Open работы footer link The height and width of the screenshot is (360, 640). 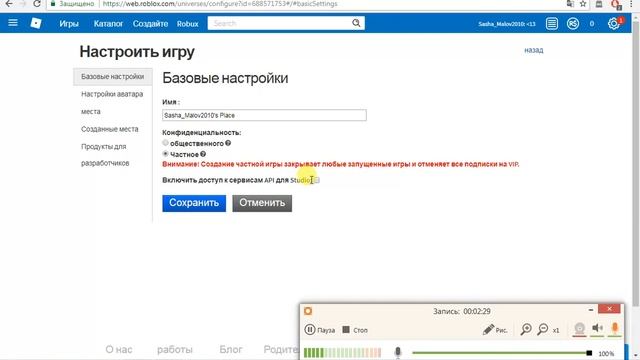[175, 349]
